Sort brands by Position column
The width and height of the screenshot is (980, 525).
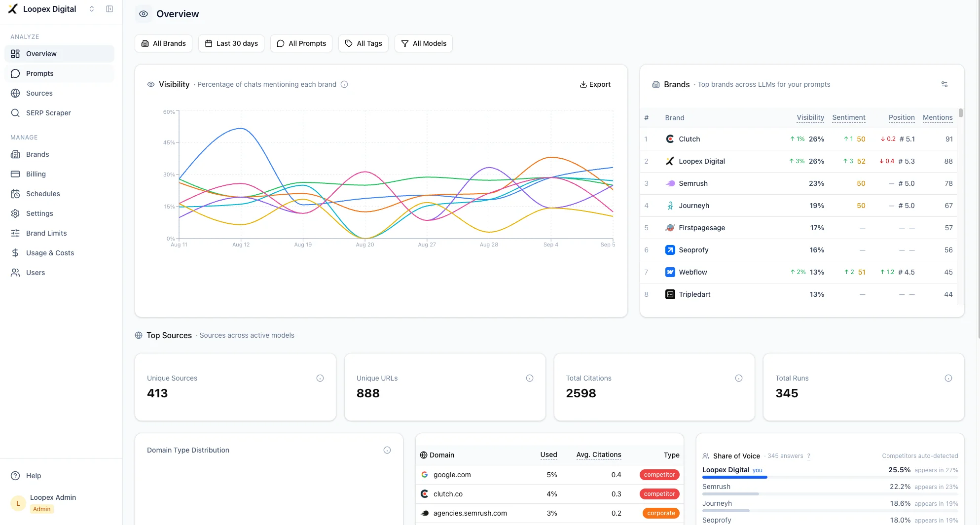point(902,117)
